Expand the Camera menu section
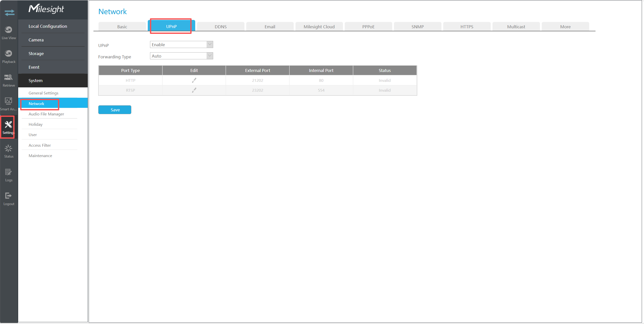 pyautogui.click(x=36, y=40)
